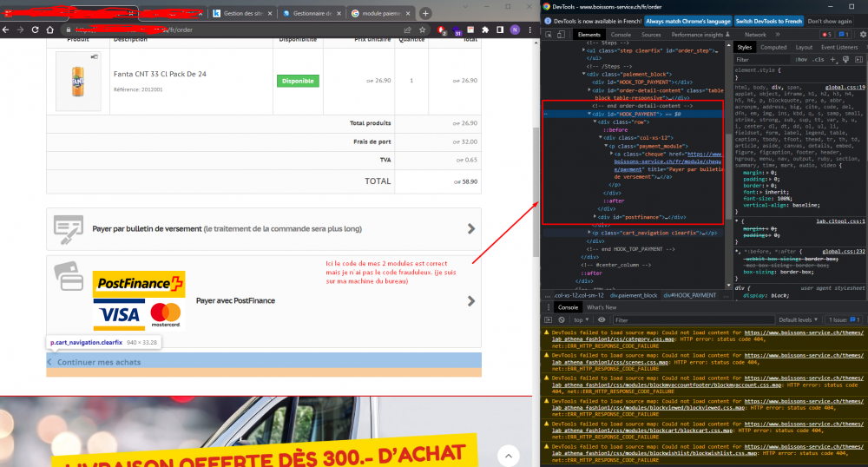Click the browser forward arrow

21,30
